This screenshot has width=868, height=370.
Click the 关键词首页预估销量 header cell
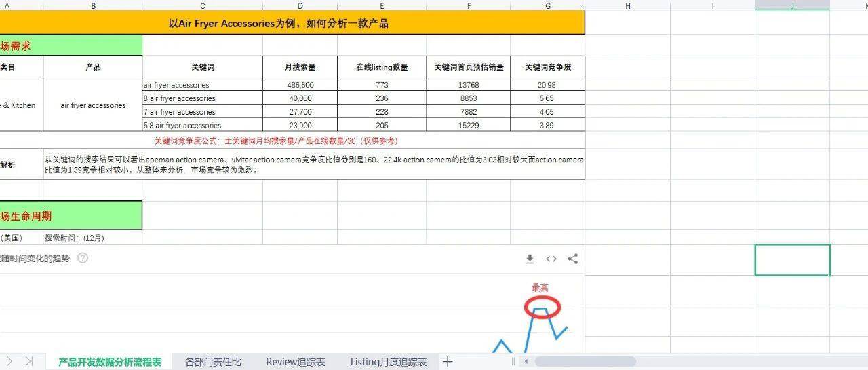pos(469,67)
